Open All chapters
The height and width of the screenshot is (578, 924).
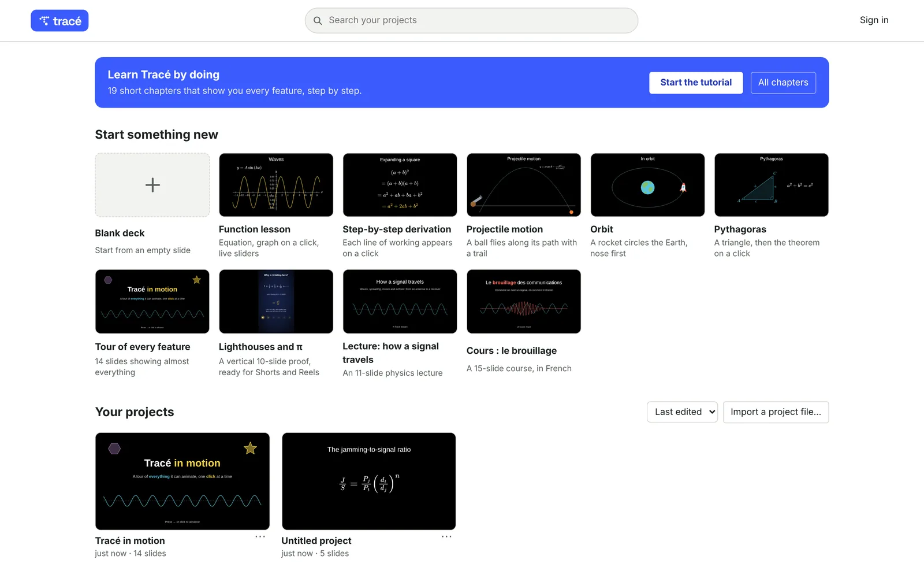pos(783,83)
